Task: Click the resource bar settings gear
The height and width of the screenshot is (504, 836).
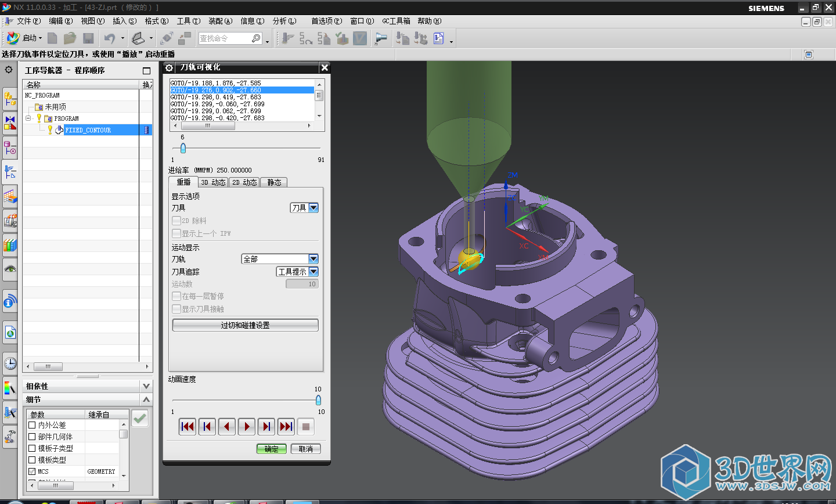Action: point(9,70)
